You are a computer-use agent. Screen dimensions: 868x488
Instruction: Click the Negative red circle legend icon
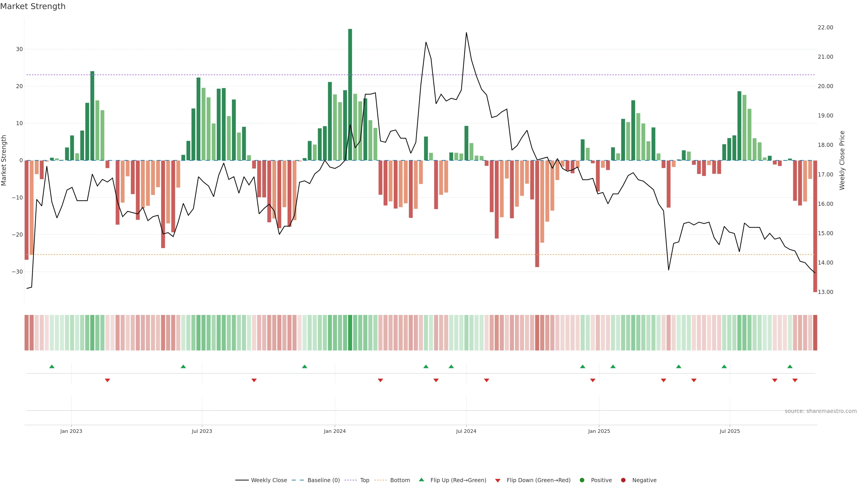click(623, 480)
